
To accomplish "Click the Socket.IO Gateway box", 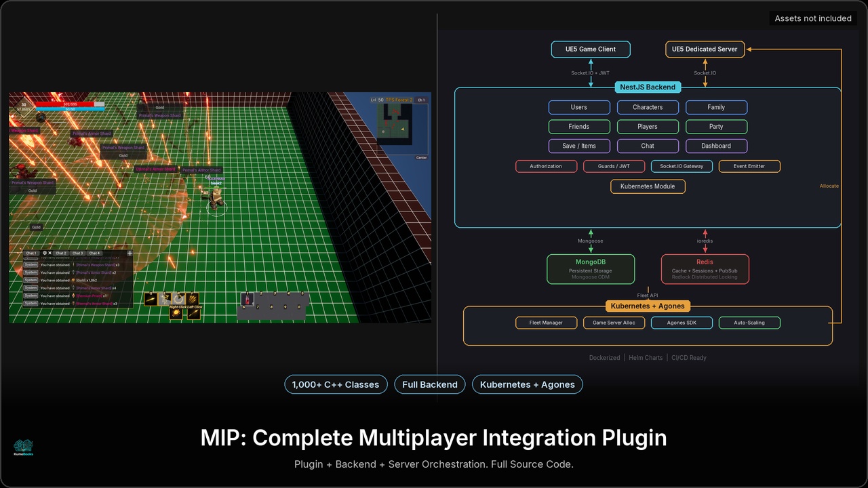I will [682, 166].
